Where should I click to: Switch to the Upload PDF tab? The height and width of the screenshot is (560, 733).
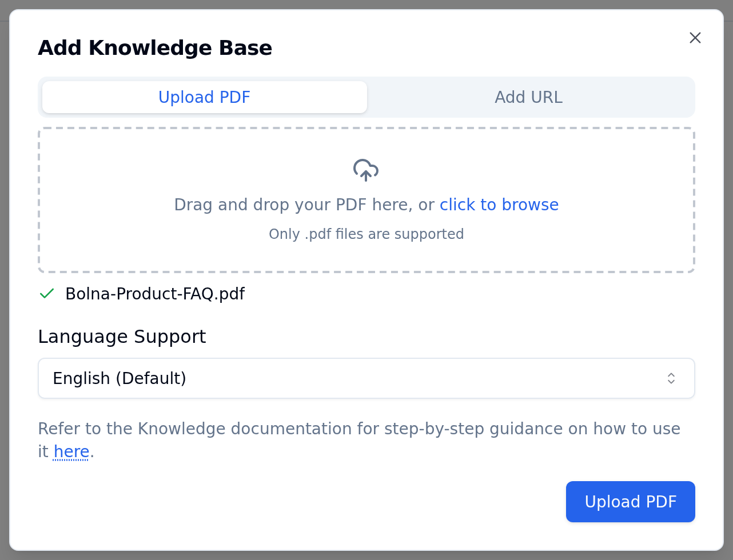[x=205, y=97]
